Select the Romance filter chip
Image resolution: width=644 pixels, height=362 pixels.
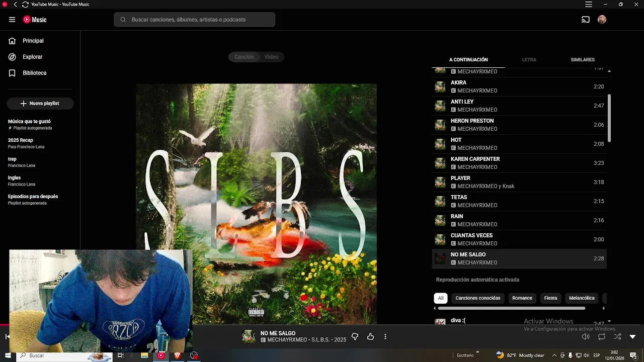pos(522,298)
